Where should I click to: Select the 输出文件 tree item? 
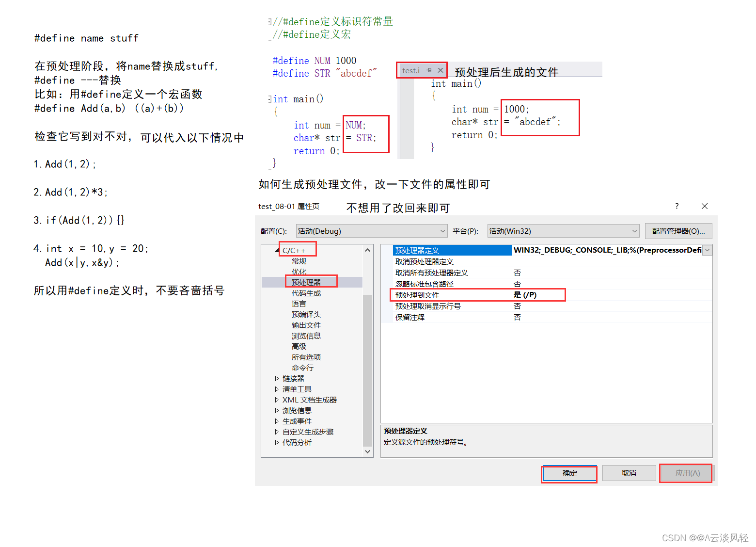306,325
